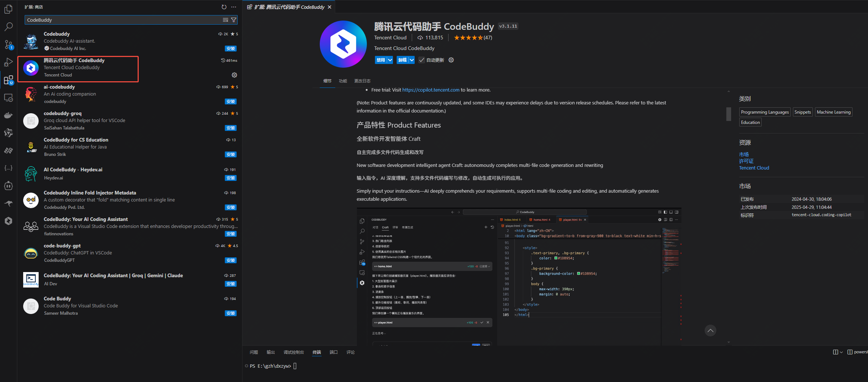This screenshot has height=382, width=868.
Task: Install the ai-codebuddy extension
Action: click(231, 101)
